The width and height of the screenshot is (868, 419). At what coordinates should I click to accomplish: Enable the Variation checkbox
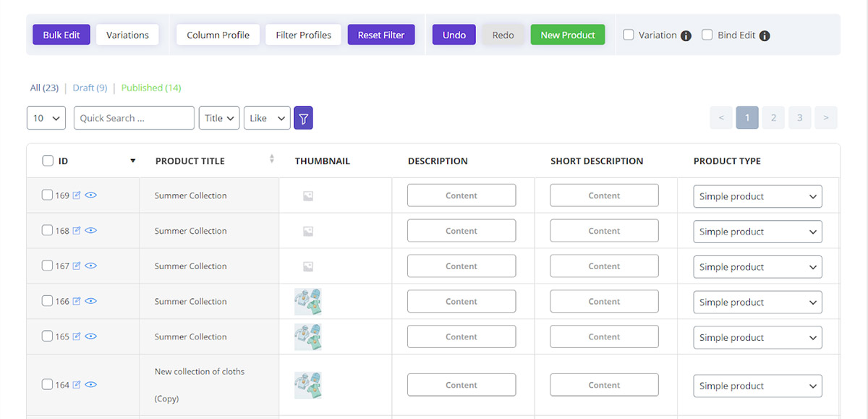click(x=629, y=35)
